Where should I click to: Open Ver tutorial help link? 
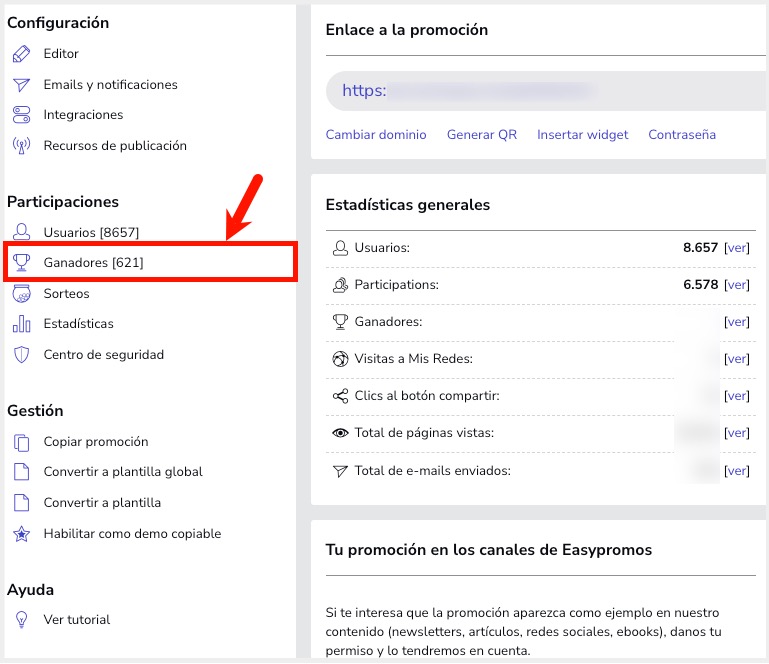pos(77,620)
